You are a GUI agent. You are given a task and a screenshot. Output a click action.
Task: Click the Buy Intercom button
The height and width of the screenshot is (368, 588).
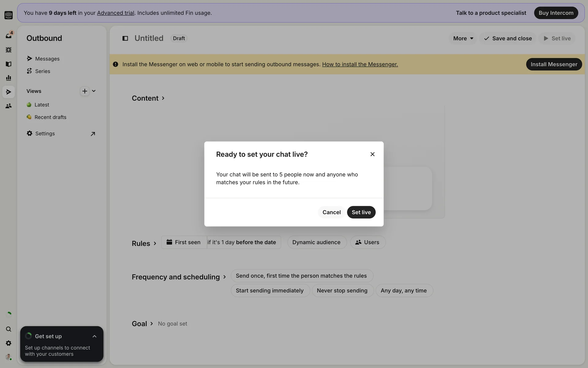556,13
